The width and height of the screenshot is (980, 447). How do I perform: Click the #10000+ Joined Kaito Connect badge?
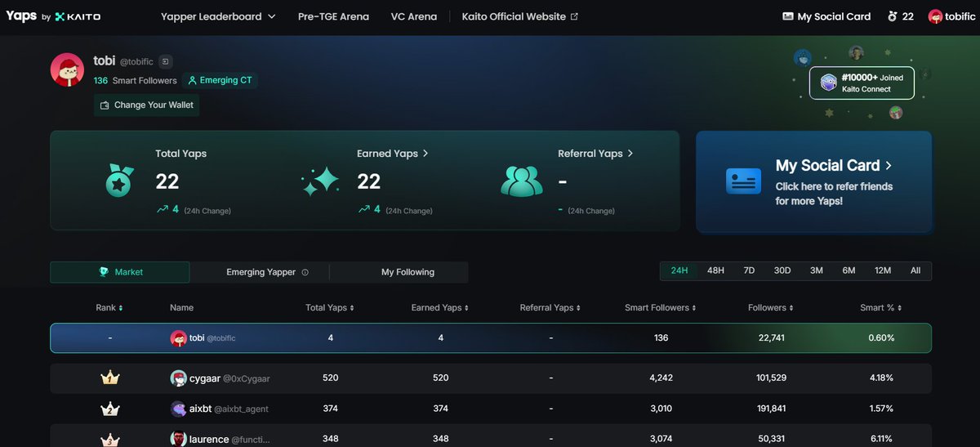pyautogui.click(x=862, y=83)
